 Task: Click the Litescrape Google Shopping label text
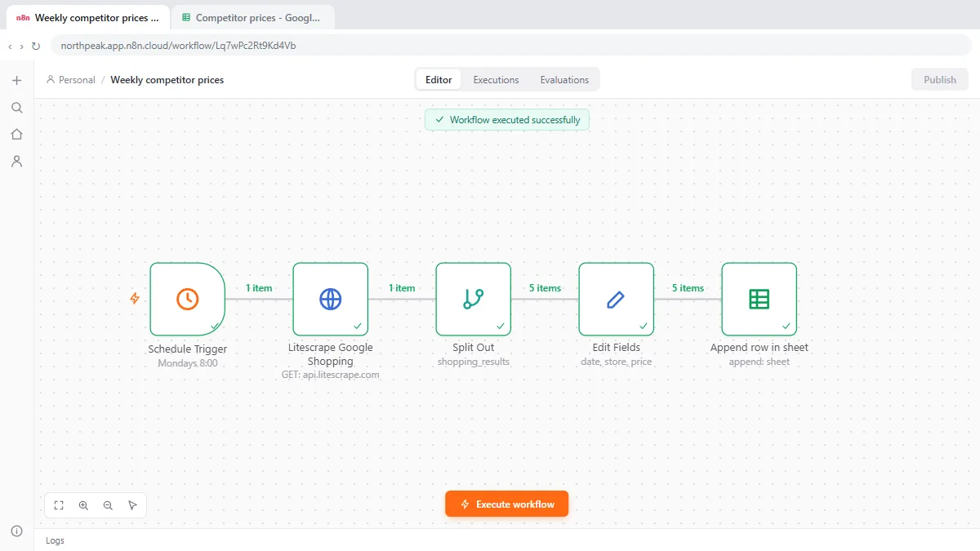[x=331, y=354]
